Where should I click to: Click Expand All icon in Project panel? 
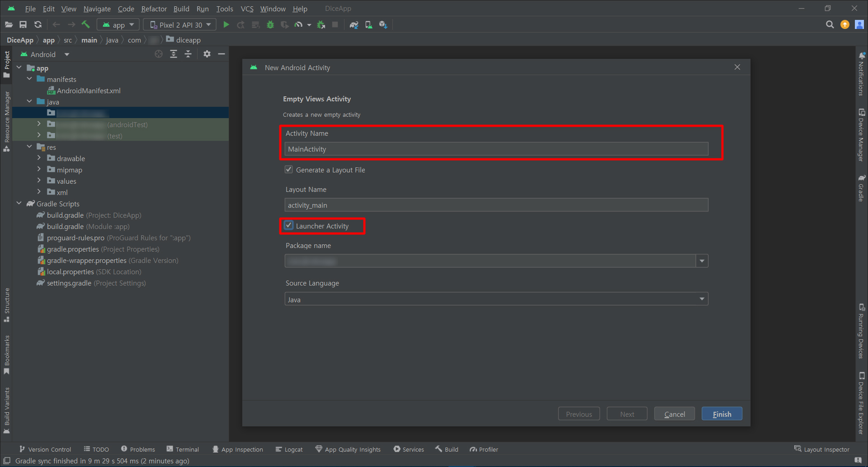point(174,54)
